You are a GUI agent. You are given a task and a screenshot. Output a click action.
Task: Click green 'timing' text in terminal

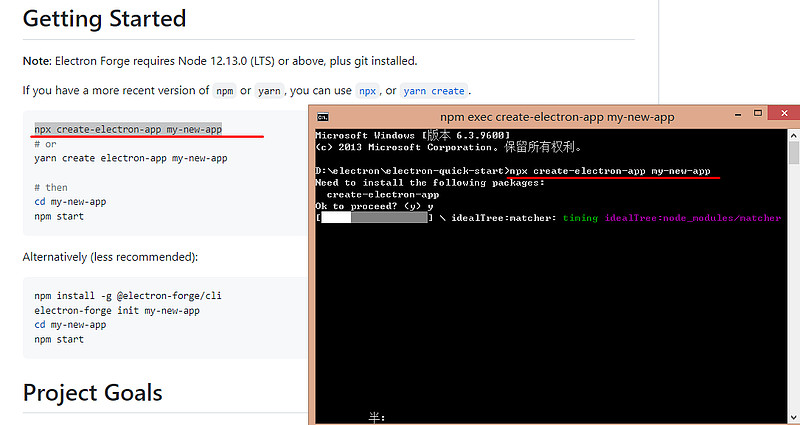click(x=580, y=218)
